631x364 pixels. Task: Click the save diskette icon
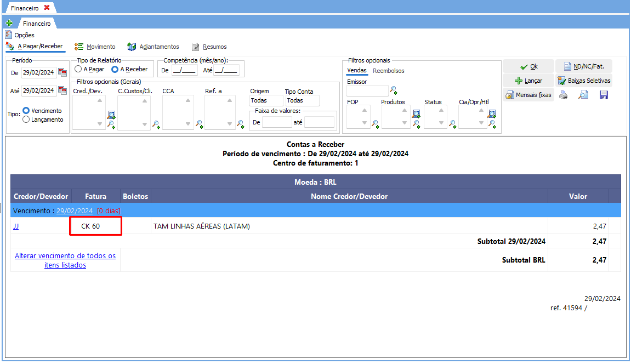[x=604, y=95]
